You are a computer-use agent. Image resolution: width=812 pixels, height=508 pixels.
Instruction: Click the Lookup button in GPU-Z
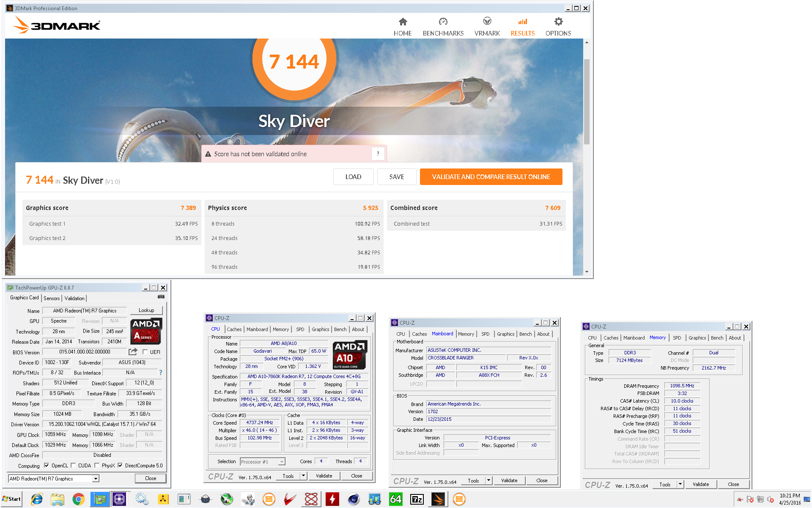point(146,310)
